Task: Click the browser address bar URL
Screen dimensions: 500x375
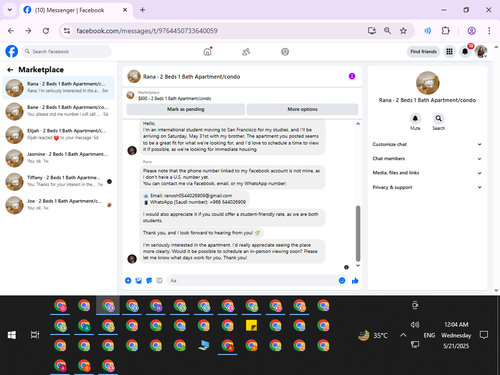Action: (x=147, y=31)
